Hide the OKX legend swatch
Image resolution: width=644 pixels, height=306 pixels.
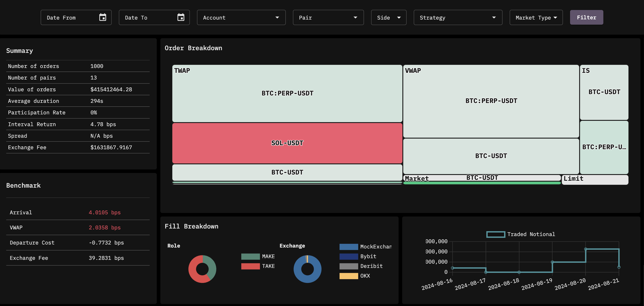pyautogui.click(x=348, y=276)
